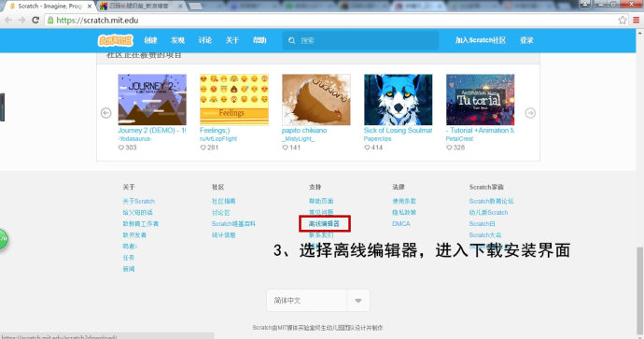Reload the page with the refresh icon
This screenshot has height=339, width=644.
point(35,21)
